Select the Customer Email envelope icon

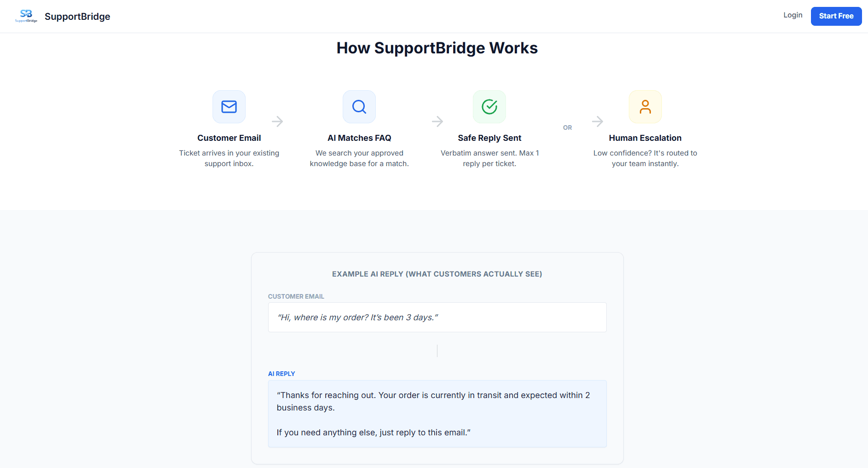click(229, 107)
